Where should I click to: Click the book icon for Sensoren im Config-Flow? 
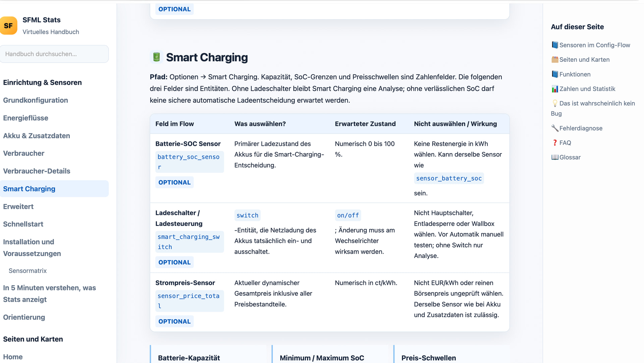pos(555,45)
